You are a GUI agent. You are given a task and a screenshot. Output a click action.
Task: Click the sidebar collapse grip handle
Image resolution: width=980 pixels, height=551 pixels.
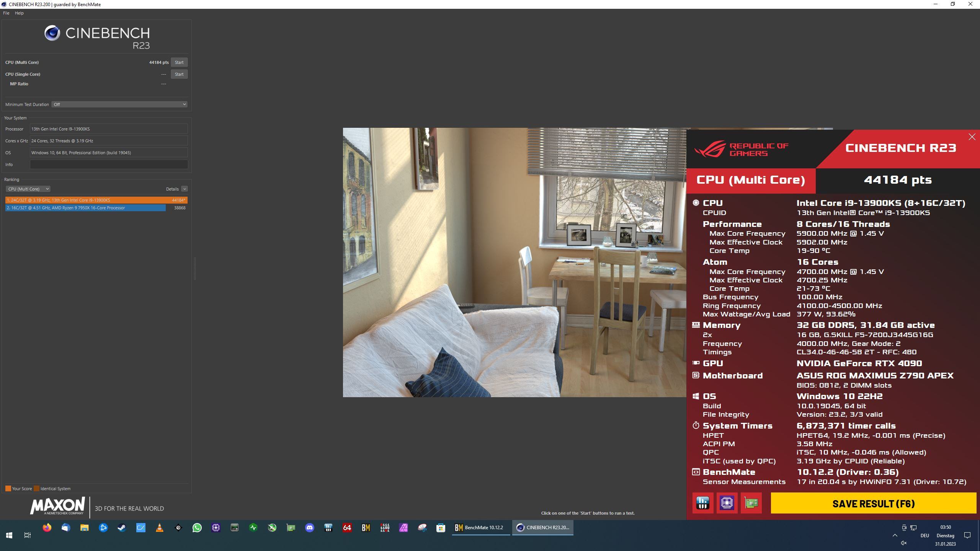click(x=195, y=269)
